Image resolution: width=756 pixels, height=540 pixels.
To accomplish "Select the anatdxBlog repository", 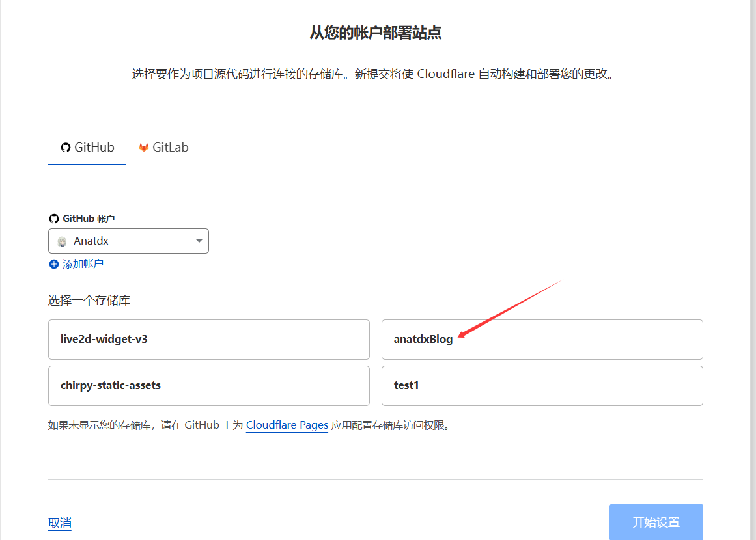I will (542, 339).
